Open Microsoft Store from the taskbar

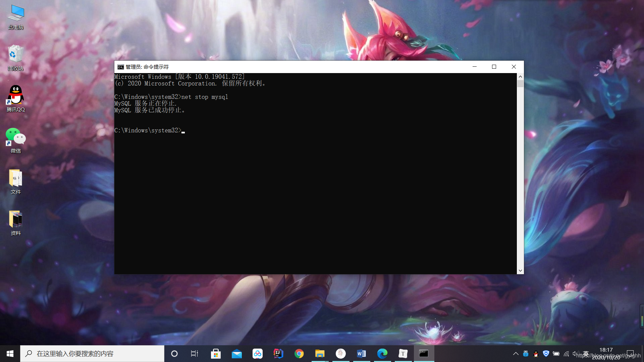point(216,354)
